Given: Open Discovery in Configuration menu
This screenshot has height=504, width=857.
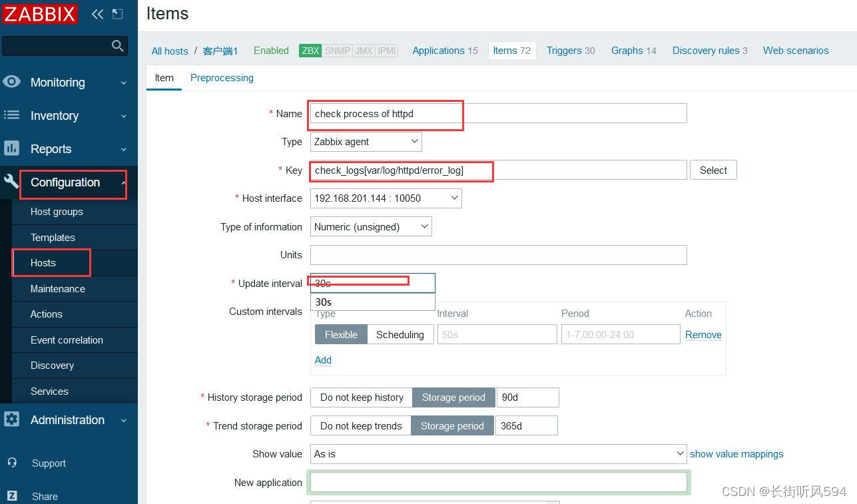Looking at the screenshot, I should click(x=75, y=366).
